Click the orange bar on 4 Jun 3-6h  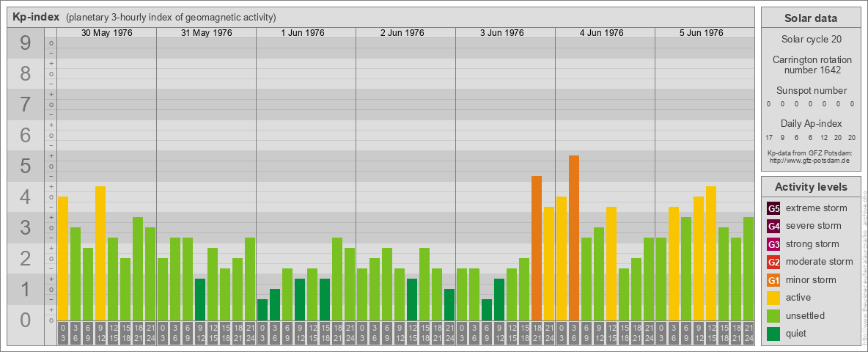574,238
